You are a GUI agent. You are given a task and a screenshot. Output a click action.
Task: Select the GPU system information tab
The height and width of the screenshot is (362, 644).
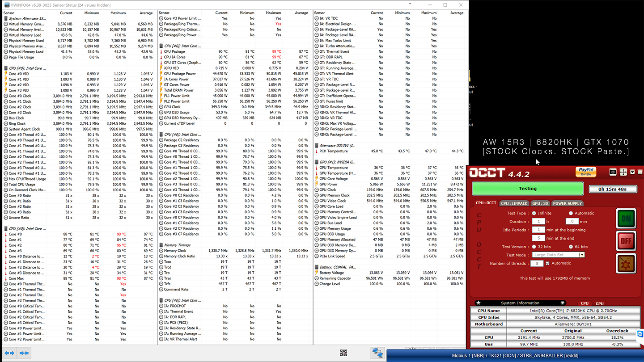tap(599, 303)
